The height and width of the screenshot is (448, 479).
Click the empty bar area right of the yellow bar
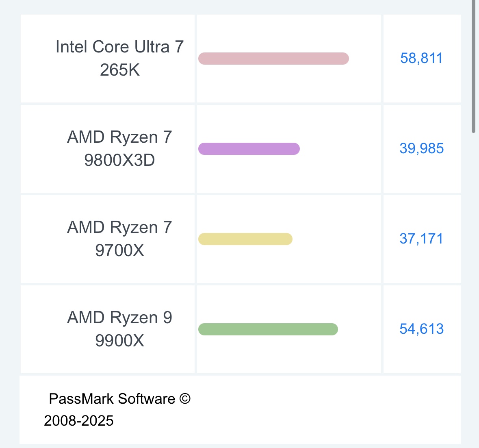pyautogui.click(x=337, y=239)
